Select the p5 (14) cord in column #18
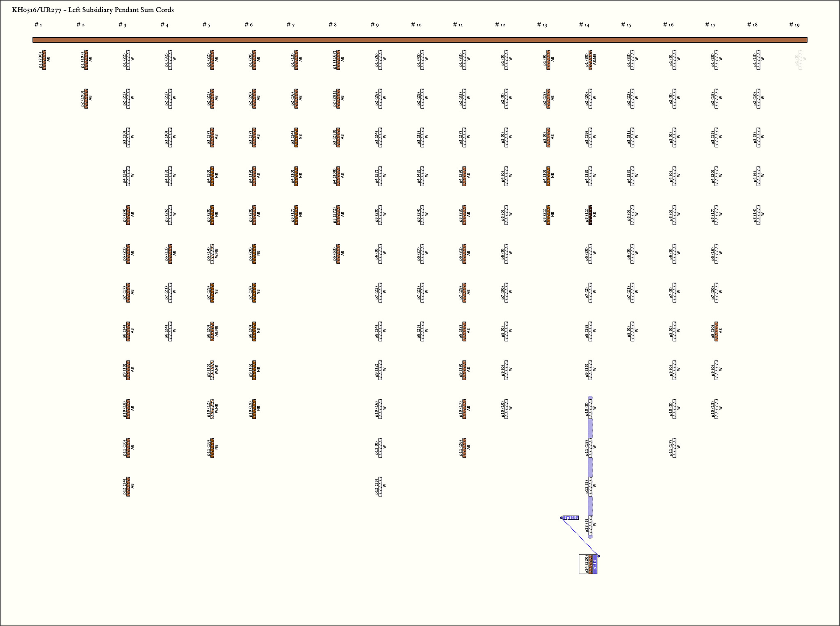The height and width of the screenshot is (626, 840). click(x=758, y=215)
